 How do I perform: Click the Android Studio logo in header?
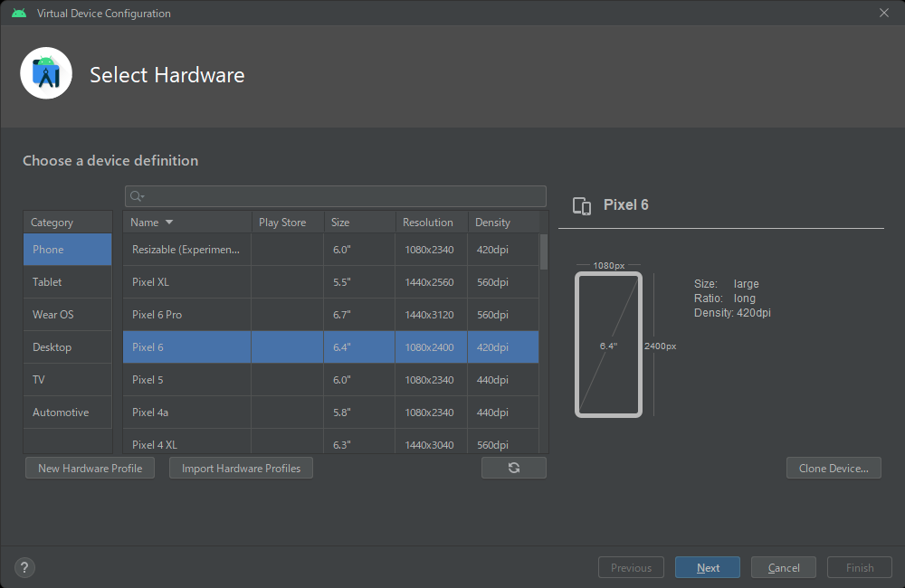click(46, 73)
